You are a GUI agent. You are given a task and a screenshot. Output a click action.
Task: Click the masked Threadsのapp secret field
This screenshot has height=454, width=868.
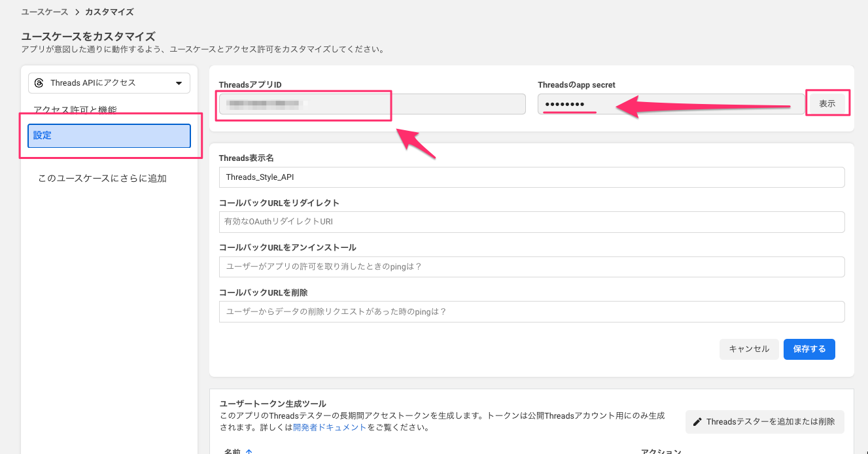point(670,104)
